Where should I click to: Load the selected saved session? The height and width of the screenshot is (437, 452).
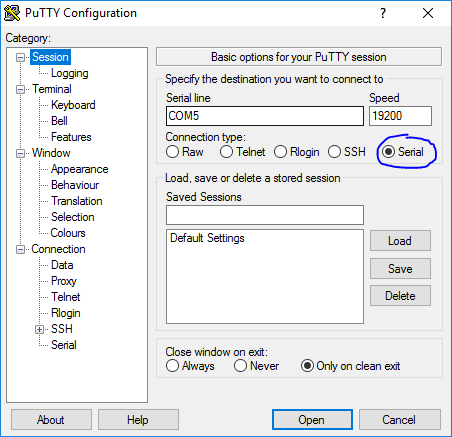[400, 241]
